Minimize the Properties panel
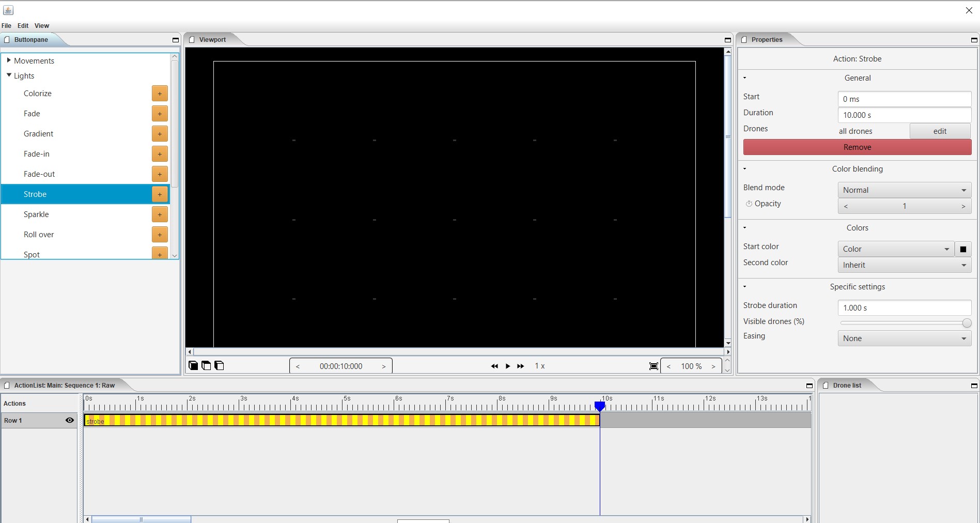 pos(974,40)
